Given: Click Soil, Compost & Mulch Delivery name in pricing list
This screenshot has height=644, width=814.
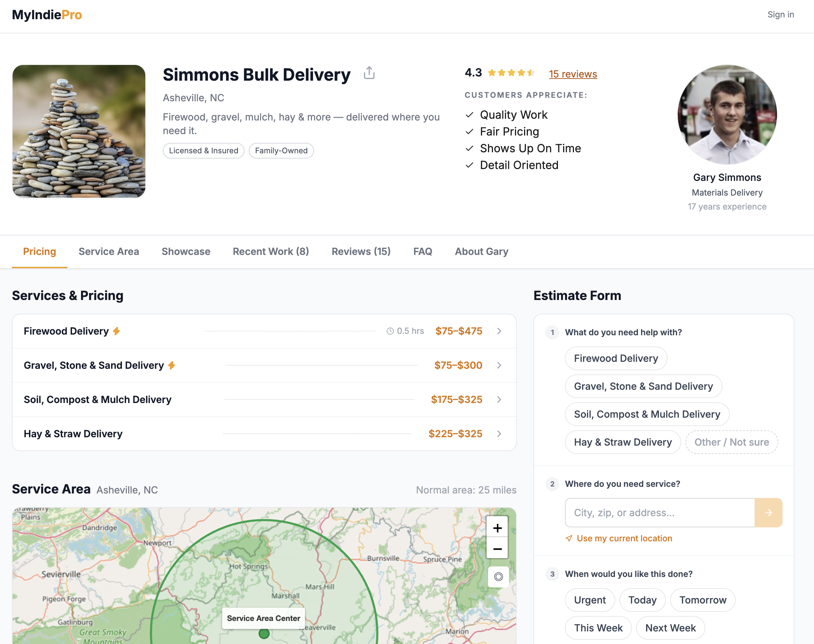Looking at the screenshot, I should pyautogui.click(x=97, y=400).
